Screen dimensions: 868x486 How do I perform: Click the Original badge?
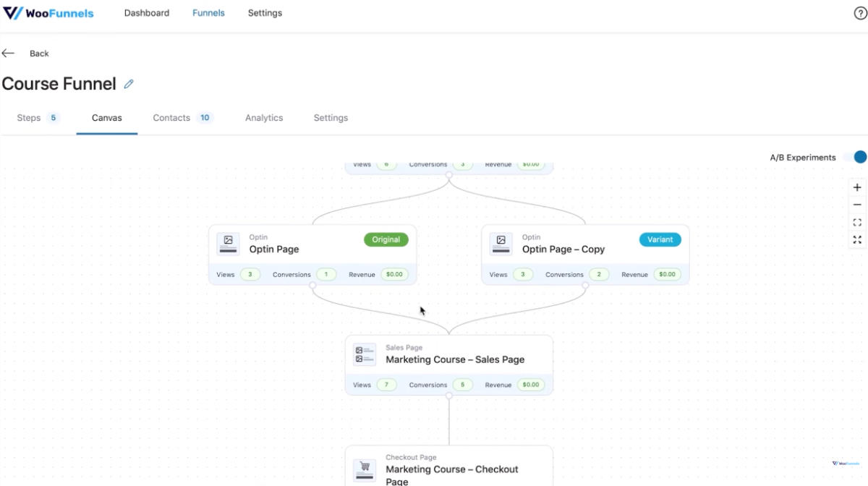[386, 239]
